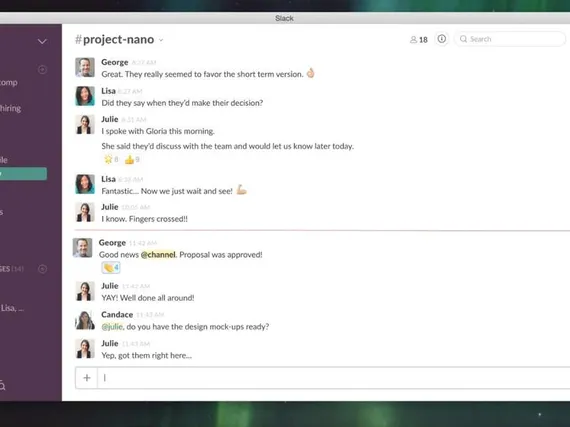Image resolution: width=570 pixels, height=427 pixels.
Task: Add a channel with sidebar plus icon
Action: pyautogui.click(x=42, y=69)
